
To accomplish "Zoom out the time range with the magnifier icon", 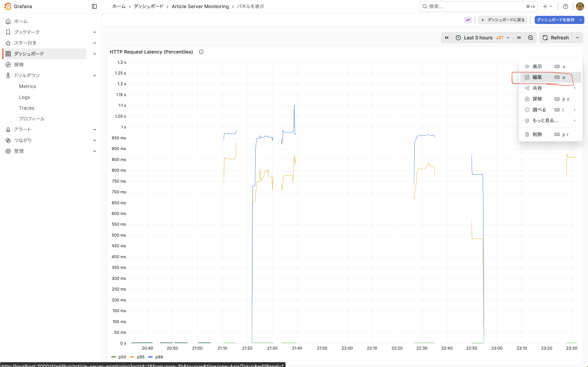I will point(530,38).
